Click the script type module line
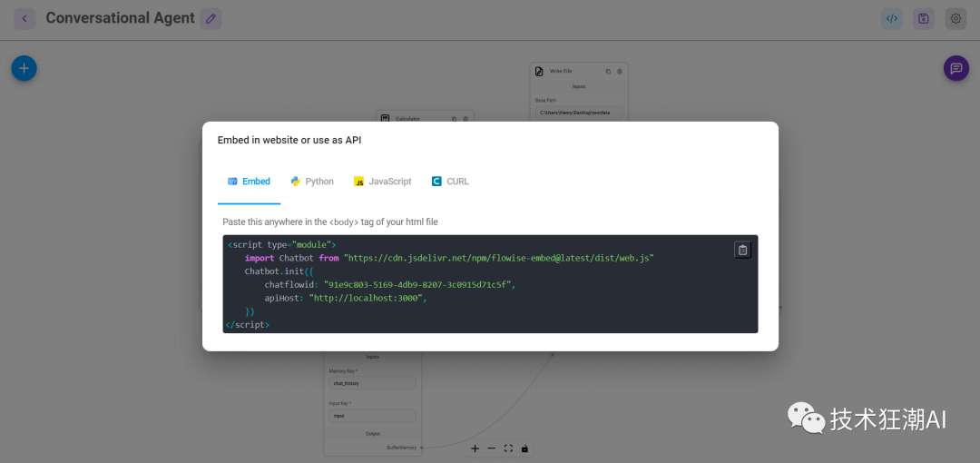This screenshot has width=980, height=463. 282,244
